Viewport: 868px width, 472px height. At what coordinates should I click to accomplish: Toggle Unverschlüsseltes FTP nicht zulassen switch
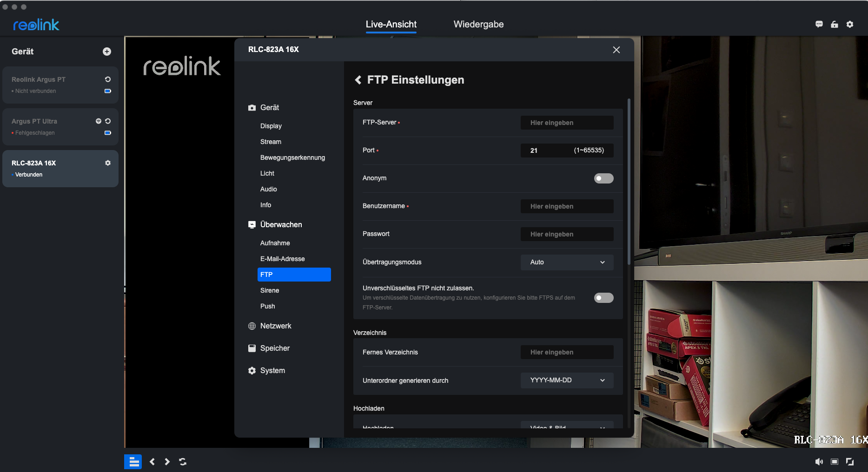tap(604, 298)
